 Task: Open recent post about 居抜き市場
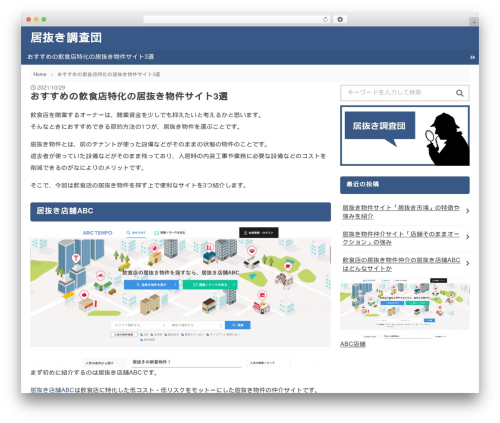pos(401,212)
